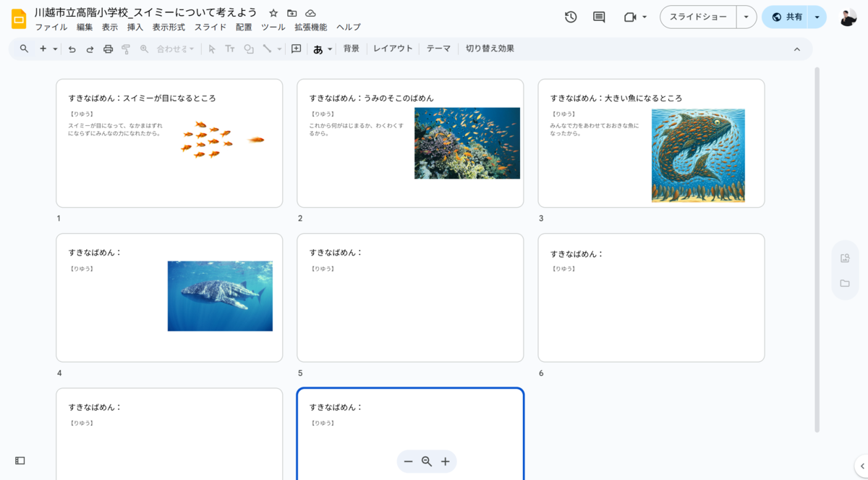The image size is (868, 480).
Task: Open the Google account avatar
Action: 848,17
